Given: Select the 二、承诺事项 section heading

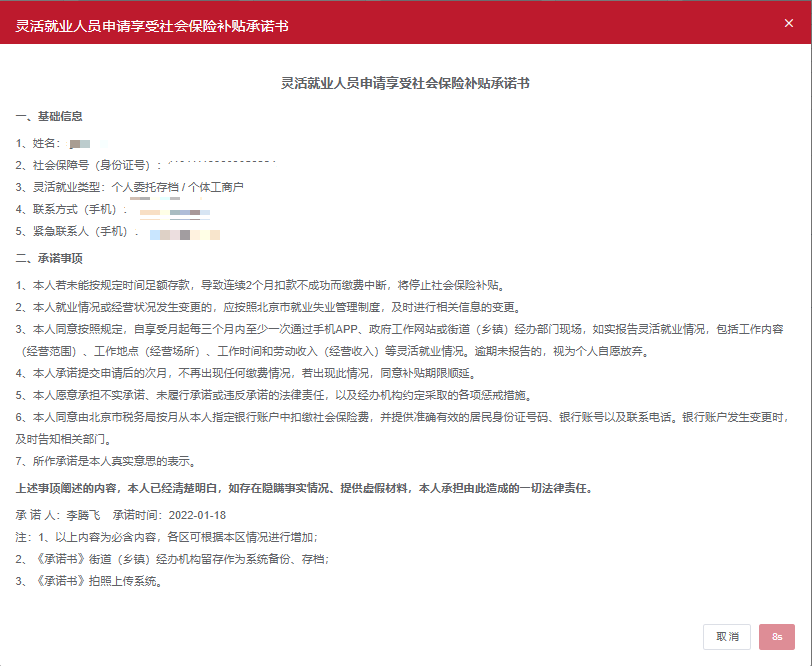Looking at the screenshot, I should tap(49, 258).
